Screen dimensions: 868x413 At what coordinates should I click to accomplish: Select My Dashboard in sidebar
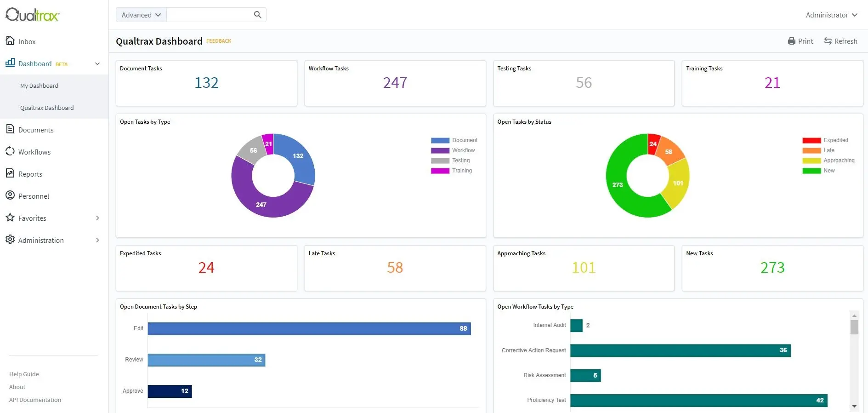39,86
